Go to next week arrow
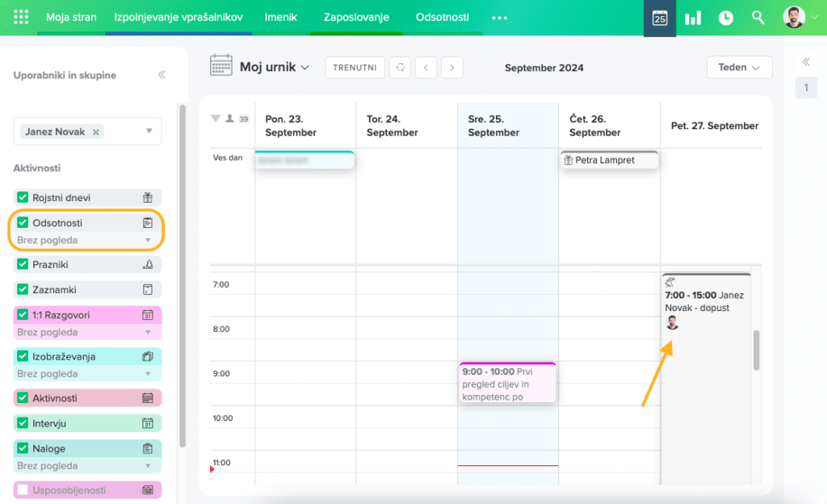This screenshot has width=827, height=504. click(452, 68)
